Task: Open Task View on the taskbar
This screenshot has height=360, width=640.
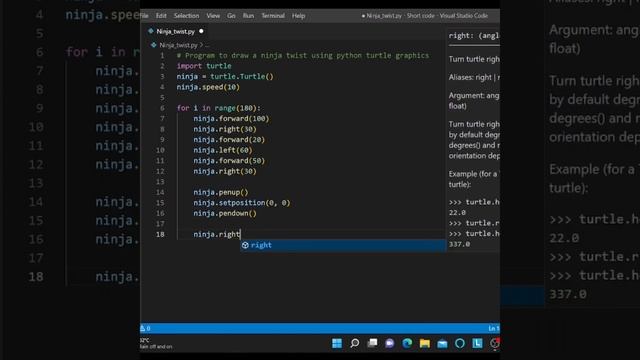Action: tap(372, 343)
